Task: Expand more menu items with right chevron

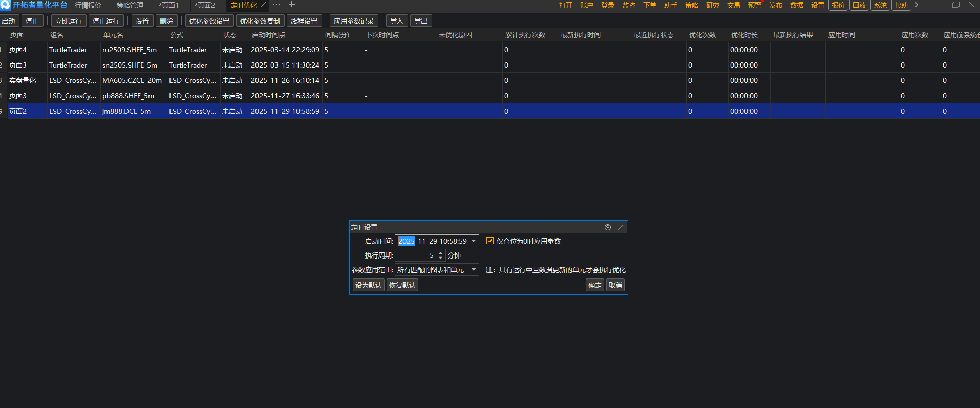Action: tap(917, 5)
